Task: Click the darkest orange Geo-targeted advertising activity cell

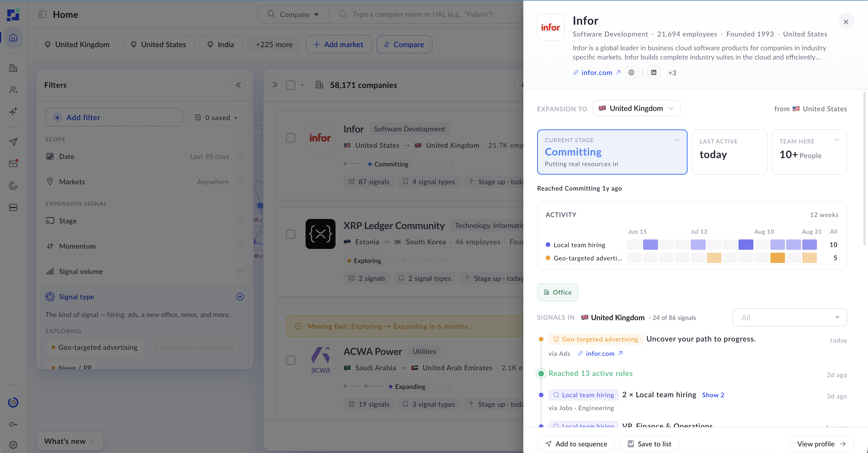Action: pos(777,258)
